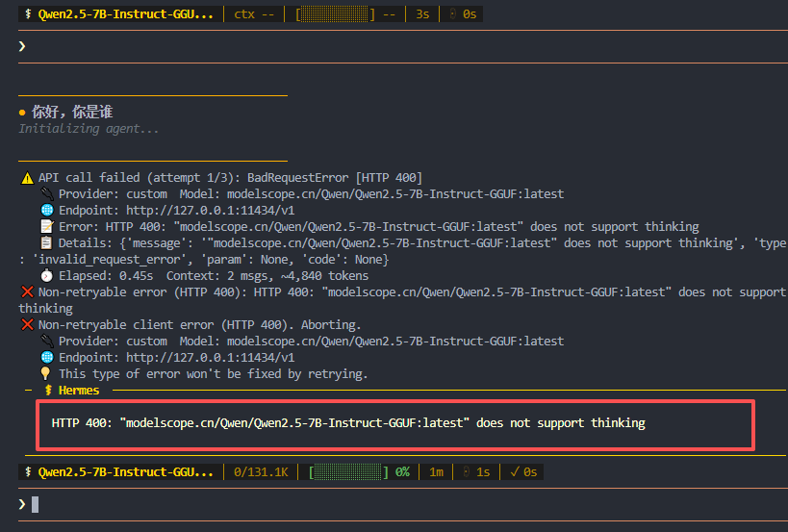
Task: Click the red X beside Non-retryable client error
Action: [27, 324]
